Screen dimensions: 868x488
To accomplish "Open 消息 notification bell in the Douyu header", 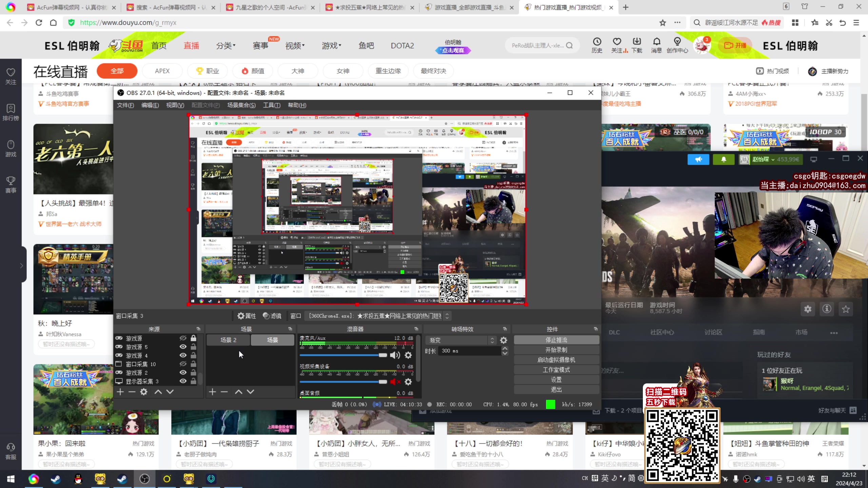I will (x=656, y=45).
